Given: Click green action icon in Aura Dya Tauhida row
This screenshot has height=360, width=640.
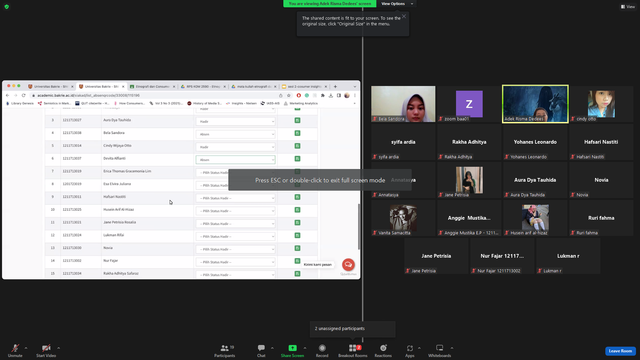Looking at the screenshot, I should pos(297,120).
